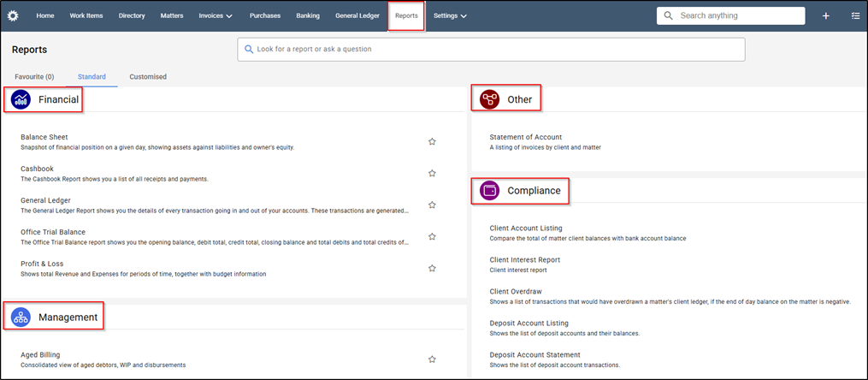Click the Search anything input field
This screenshot has width=868, height=380.
coord(730,15)
